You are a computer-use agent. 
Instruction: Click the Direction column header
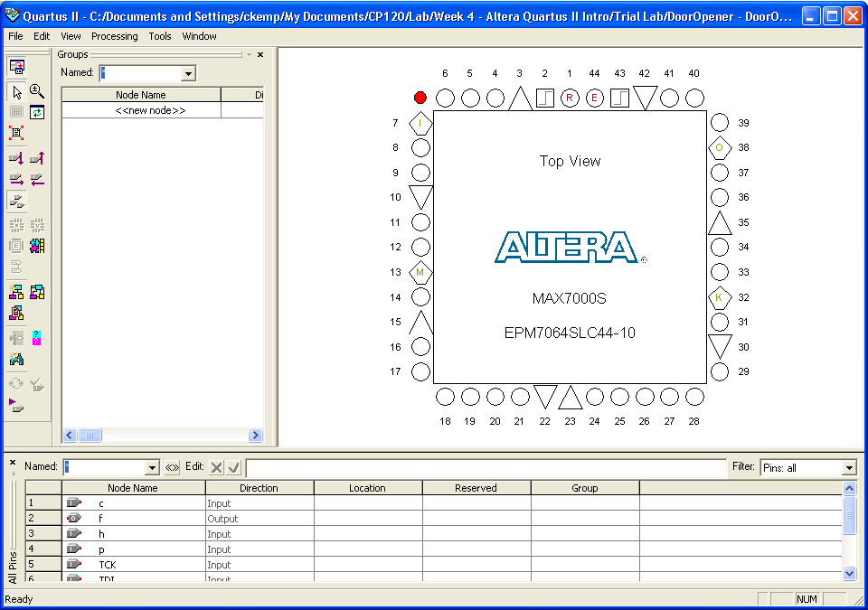pos(259,488)
